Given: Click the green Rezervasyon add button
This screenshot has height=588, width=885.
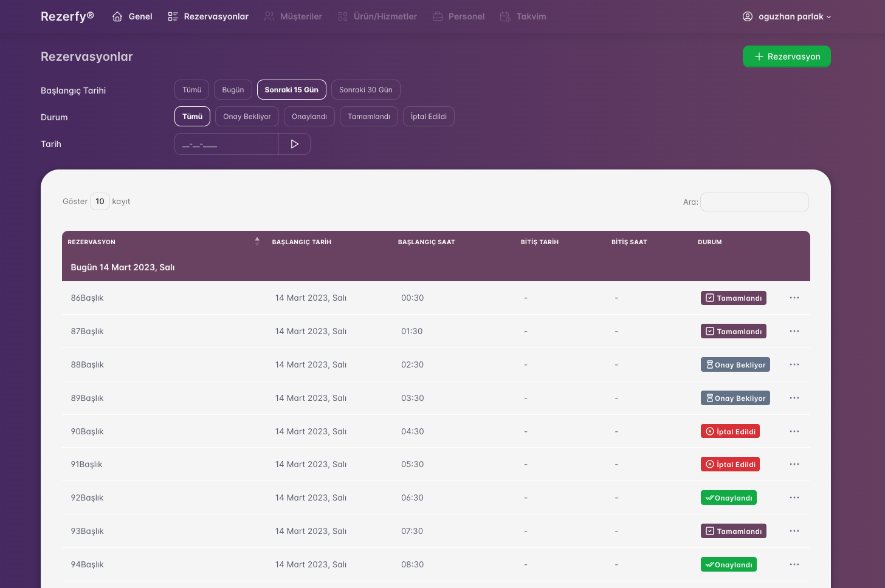Looking at the screenshot, I should [787, 56].
